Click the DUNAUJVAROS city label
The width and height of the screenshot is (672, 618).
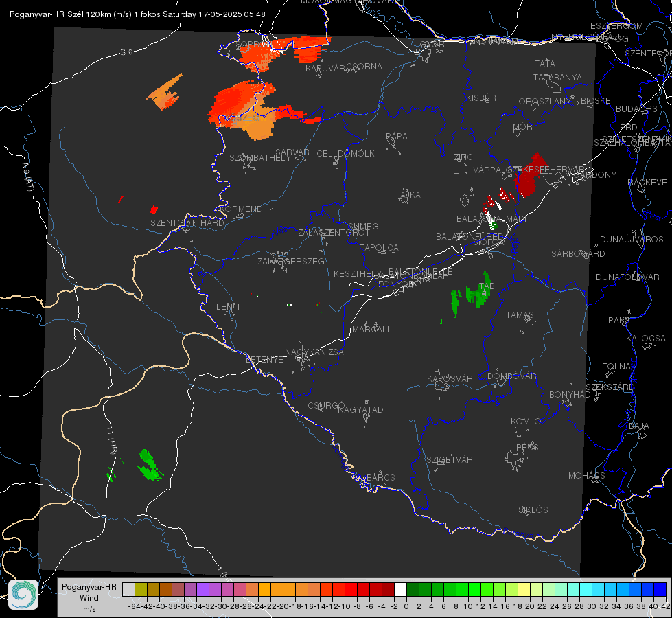click(x=632, y=240)
